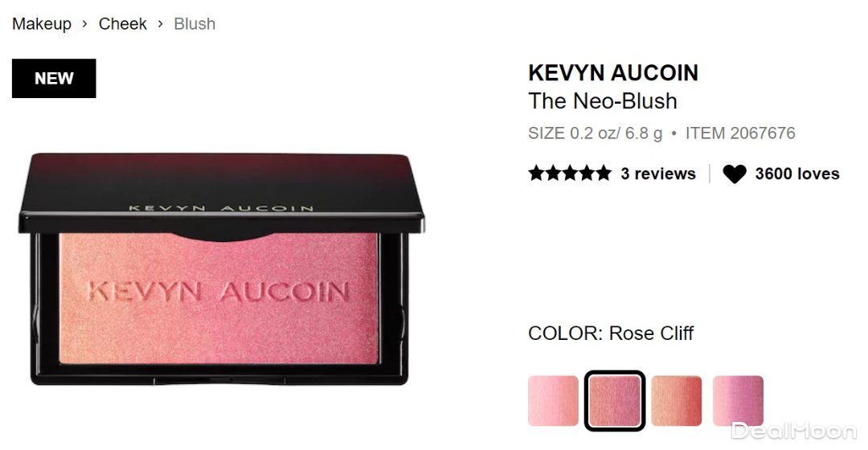Image resolution: width=868 pixels, height=450 pixels.
Task: Choose the orange-coral color swatch
Action: click(677, 401)
